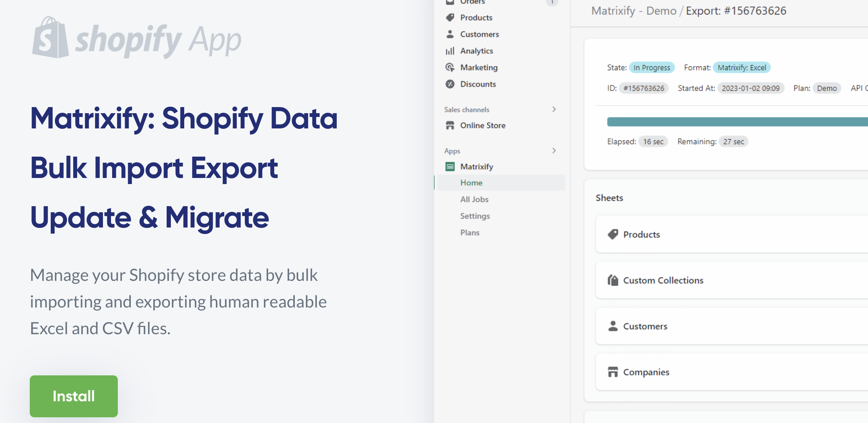The height and width of the screenshot is (423, 868).
Task: Click the Analytics bar chart icon
Action: point(450,51)
